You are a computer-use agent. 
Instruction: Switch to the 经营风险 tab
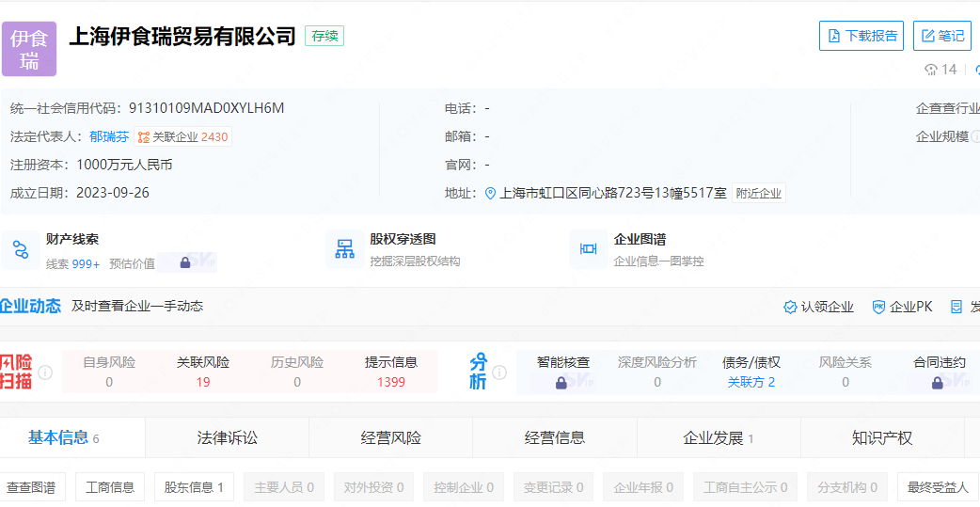click(x=390, y=437)
